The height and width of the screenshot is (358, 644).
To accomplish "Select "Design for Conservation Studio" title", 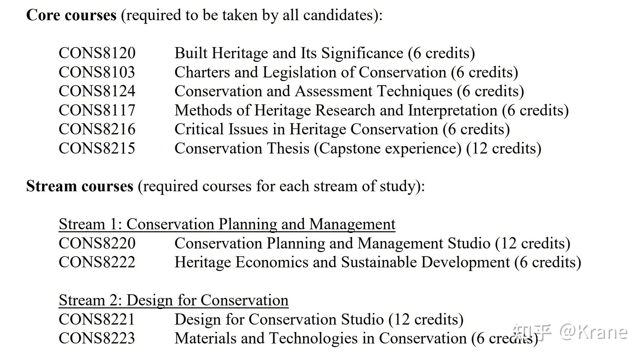I will [x=279, y=320].
